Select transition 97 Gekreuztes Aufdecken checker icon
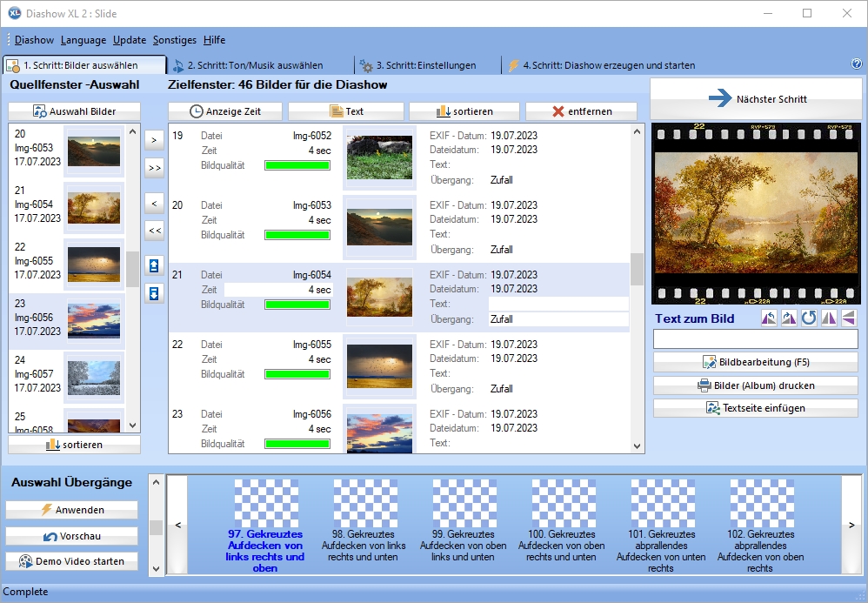868x603 pixels. 266,503
